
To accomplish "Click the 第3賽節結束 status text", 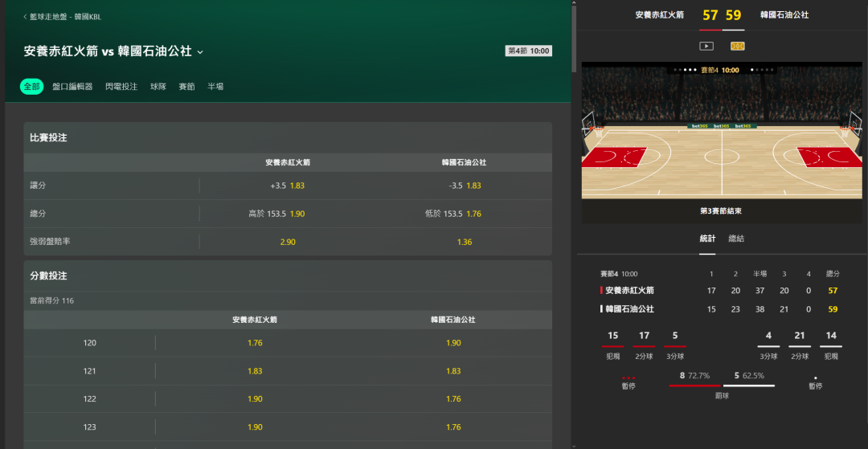I will (x=721, y=210).
